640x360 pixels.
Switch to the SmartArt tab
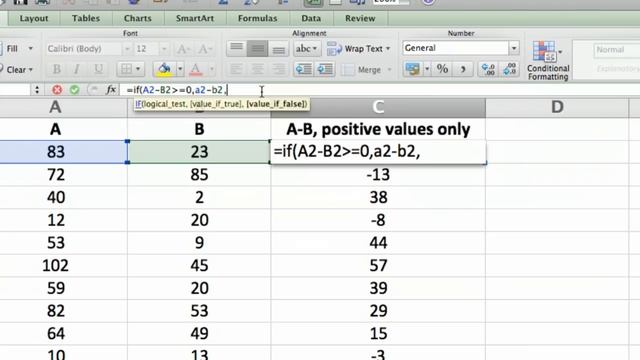point(195,18)
